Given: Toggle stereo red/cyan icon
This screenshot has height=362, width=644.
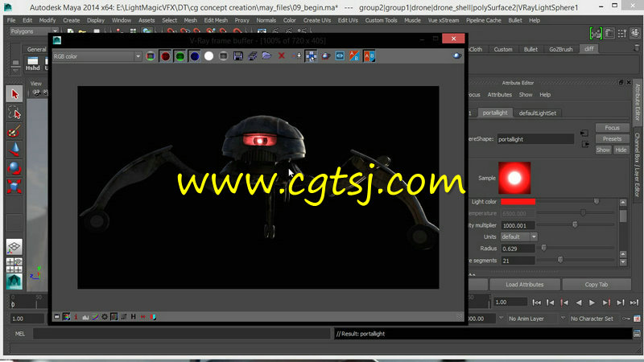Looking at the screenshot, I should tap(153, 317).
